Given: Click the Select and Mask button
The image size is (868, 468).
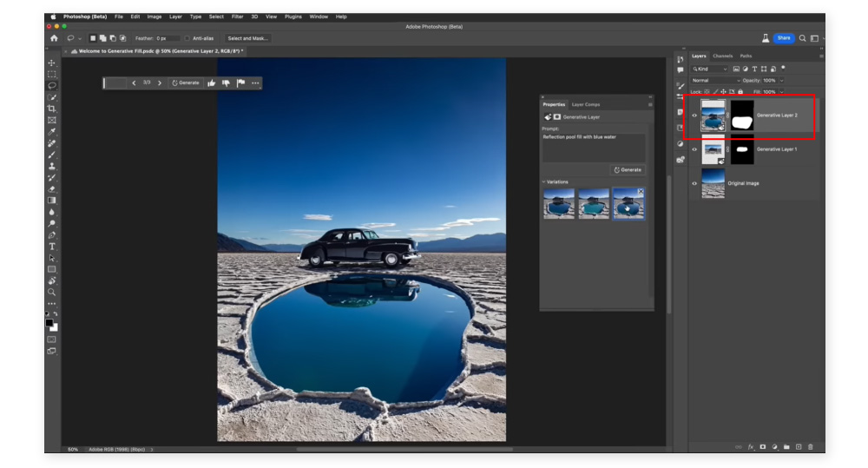Looking at the screenshot, I should click(247, 38).
